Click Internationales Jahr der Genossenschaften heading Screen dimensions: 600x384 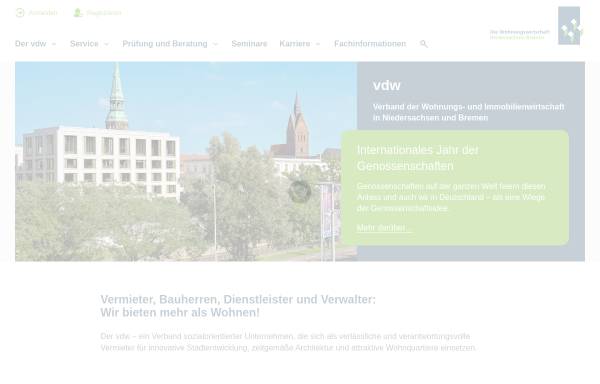tap(418, 158)
